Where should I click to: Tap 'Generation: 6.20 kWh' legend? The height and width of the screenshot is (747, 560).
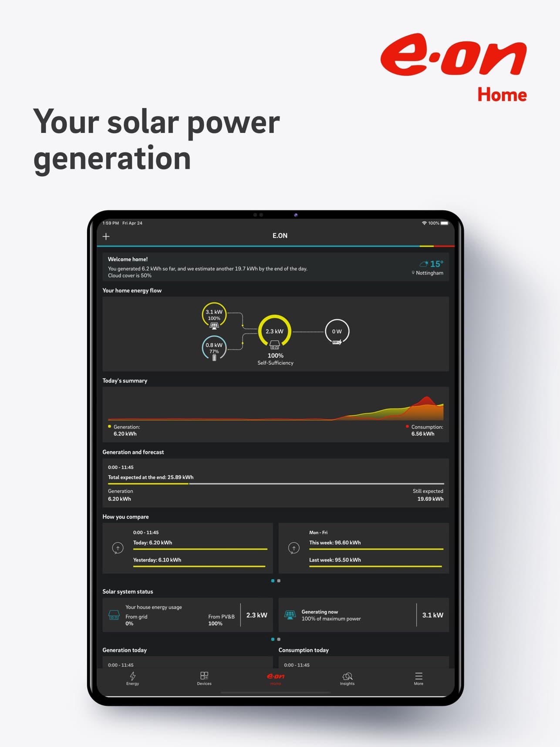[x=124, y=431]
